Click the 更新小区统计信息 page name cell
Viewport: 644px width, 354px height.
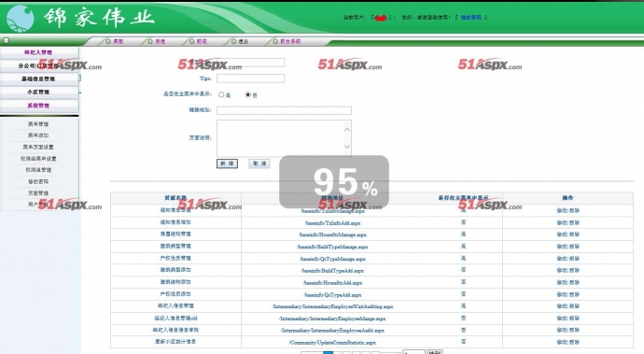pyautogui.click(x=175, y=341)
